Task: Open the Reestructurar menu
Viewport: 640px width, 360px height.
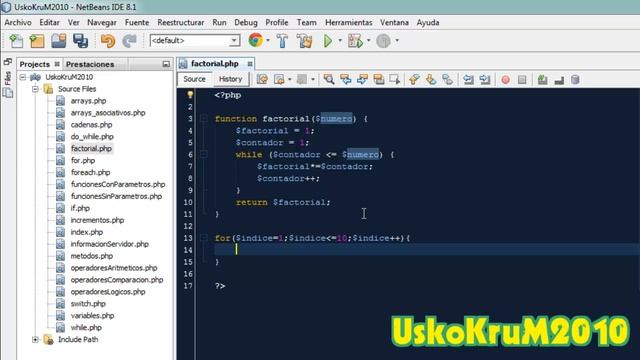Action: click(180, 22)
